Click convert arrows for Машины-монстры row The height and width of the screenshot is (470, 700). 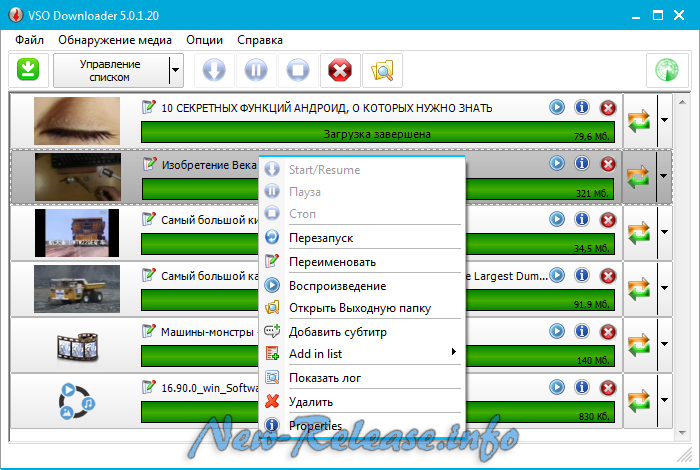[639, 345]
